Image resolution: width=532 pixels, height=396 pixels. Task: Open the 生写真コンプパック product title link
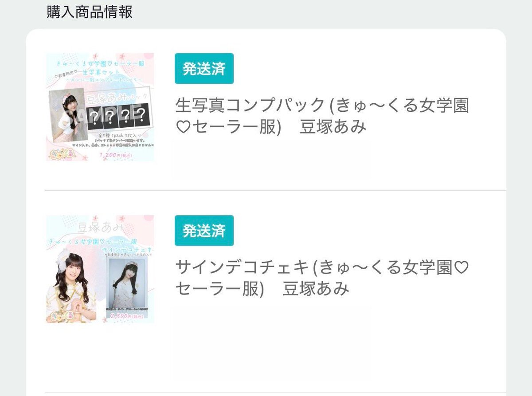tap(322, 116)
